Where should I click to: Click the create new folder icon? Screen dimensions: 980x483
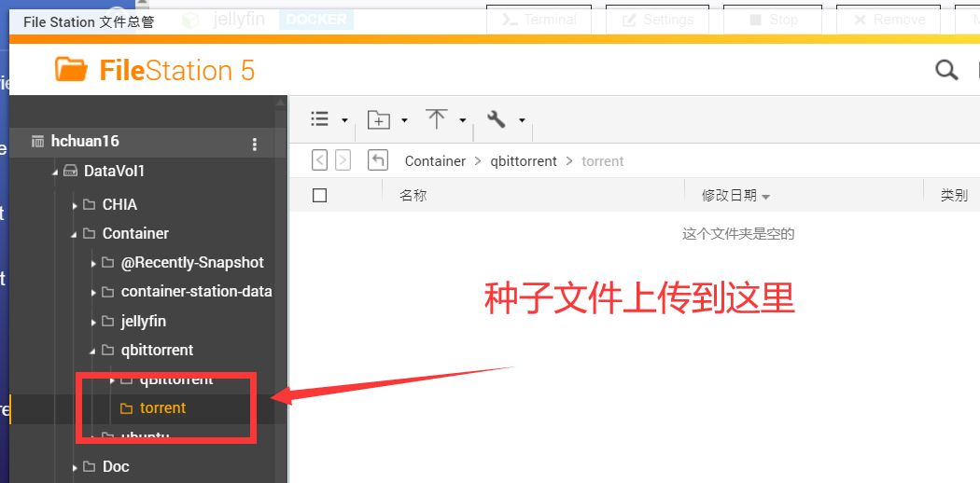click(x=378, y=119)
